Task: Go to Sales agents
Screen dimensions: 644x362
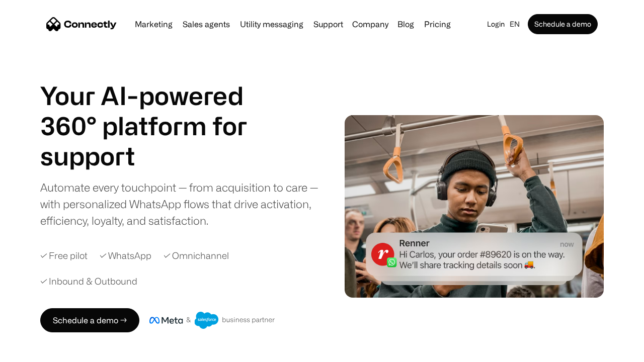Action: 206,24
